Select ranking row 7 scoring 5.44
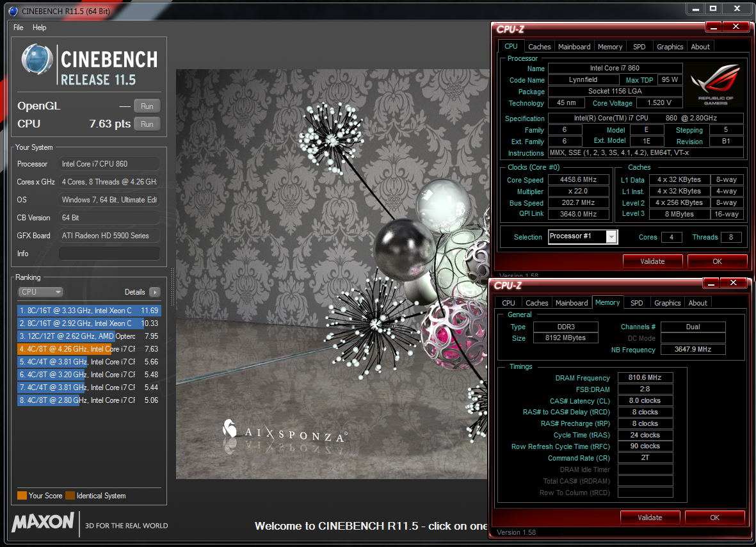The height and width of the screenshot is (547, 756). 89,388
